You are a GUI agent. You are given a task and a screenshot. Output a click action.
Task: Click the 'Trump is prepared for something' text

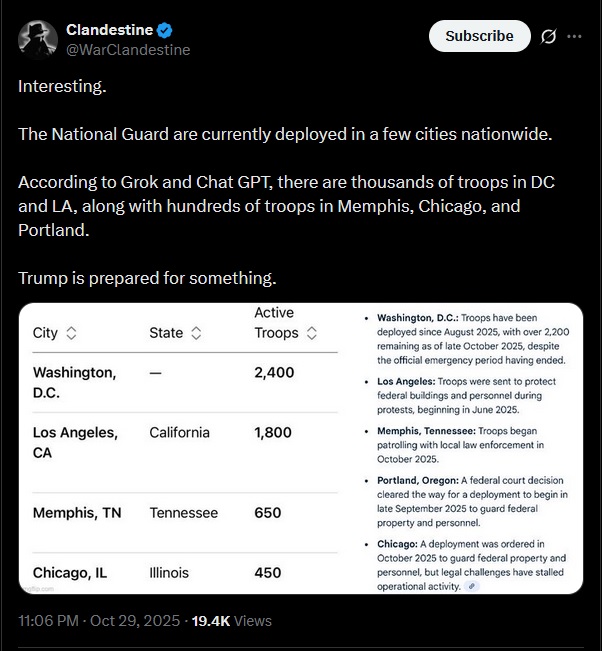(147, 277)
